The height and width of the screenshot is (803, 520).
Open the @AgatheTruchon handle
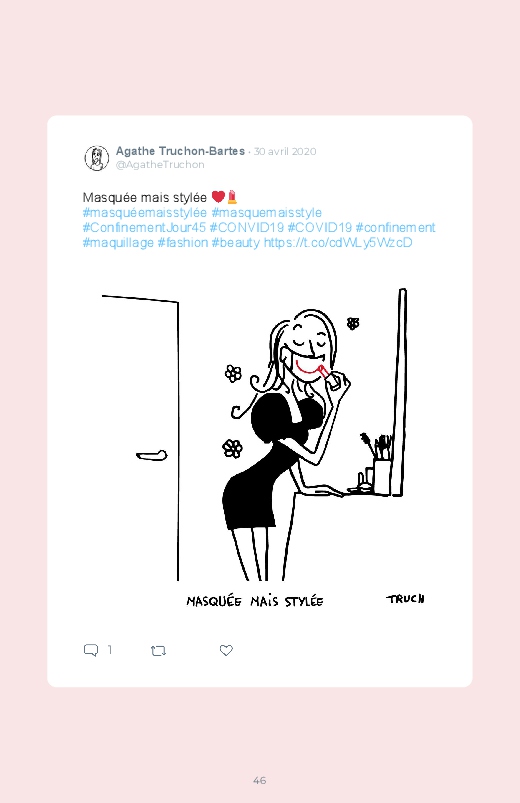click(x=160, y=164)
